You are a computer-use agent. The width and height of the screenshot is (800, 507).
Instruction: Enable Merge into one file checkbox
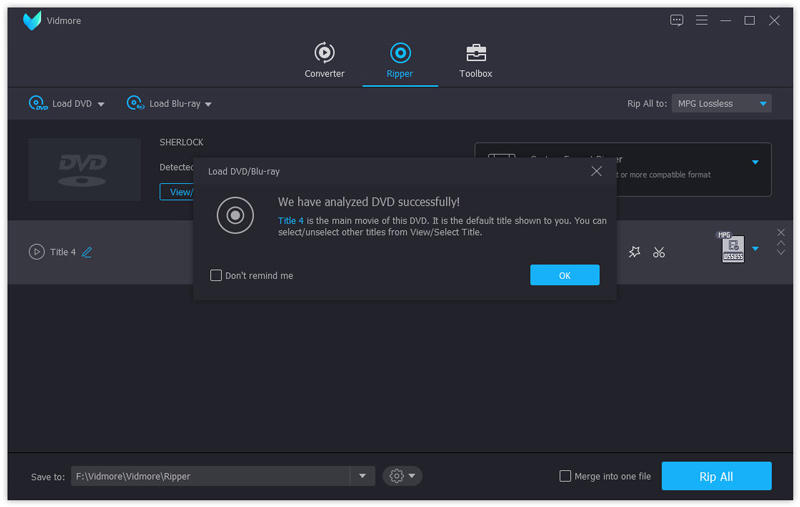(565, 476)
